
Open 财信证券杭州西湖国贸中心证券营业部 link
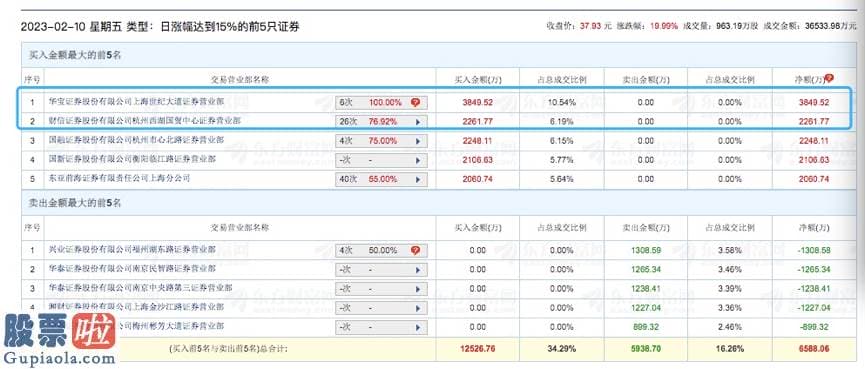tap(145, 120)
